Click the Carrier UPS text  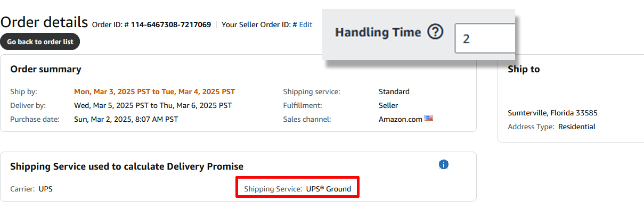(x=31, y=189)
